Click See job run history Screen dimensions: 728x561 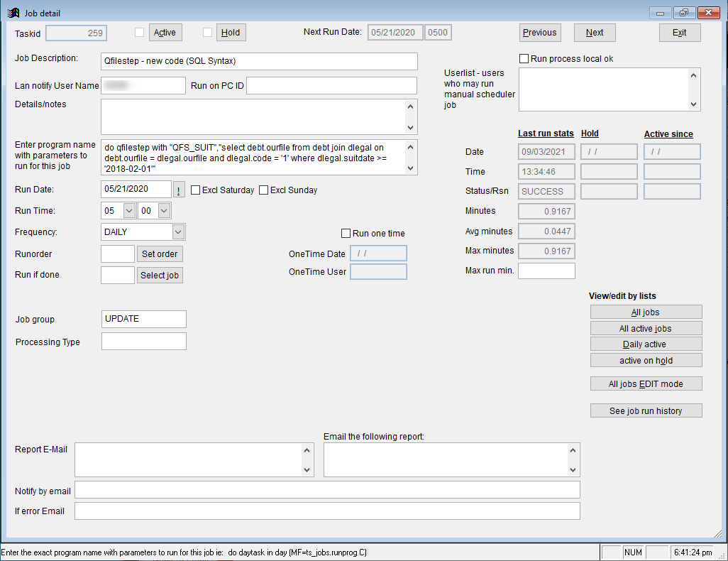(x=646, y=410)
